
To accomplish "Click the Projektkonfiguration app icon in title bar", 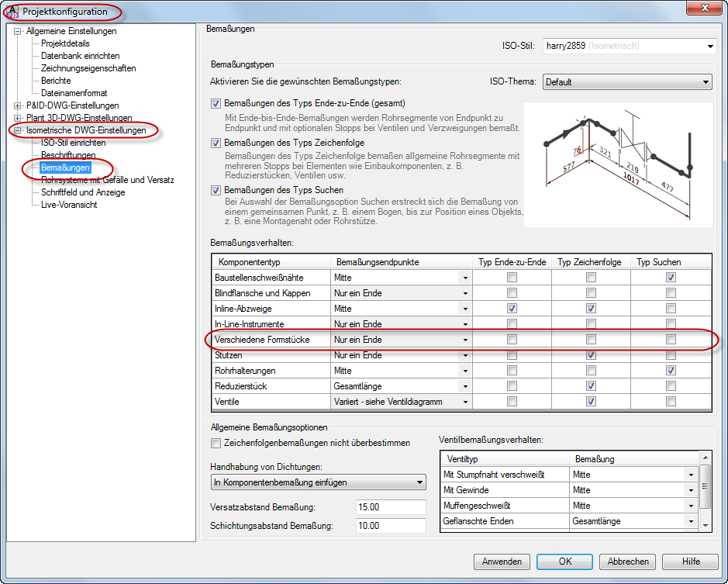I will (x=12, y=12).
